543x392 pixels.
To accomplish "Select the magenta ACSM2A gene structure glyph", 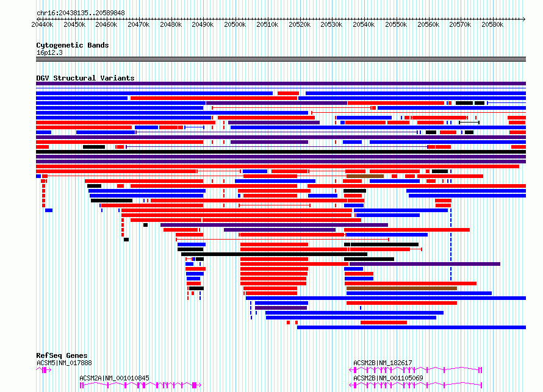I will pos(140,385).
